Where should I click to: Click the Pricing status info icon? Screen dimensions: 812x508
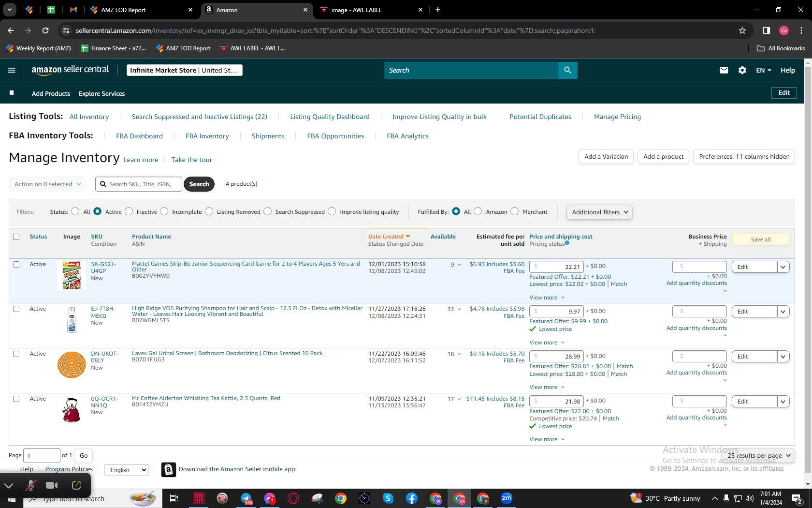tap(567, 243)
